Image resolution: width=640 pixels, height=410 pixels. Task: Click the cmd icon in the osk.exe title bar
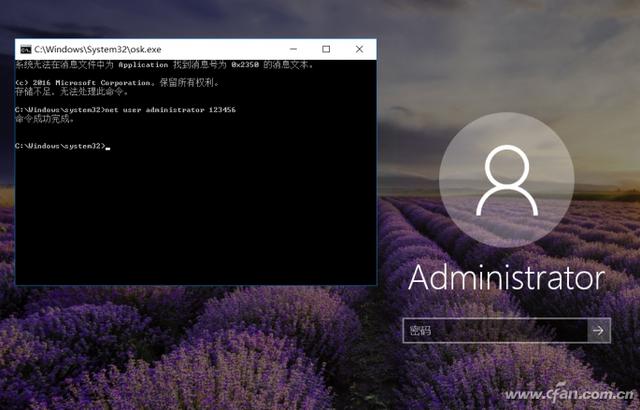26,49
